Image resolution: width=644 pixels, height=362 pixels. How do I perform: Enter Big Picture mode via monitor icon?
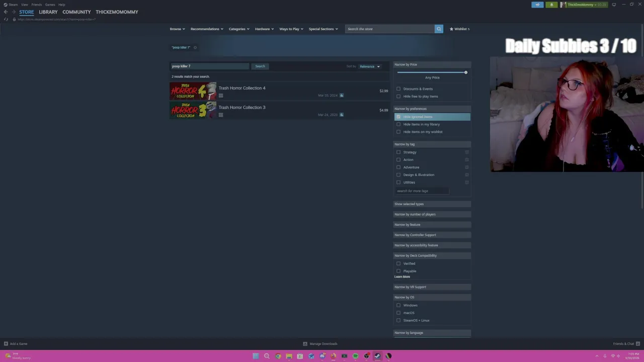(x=614, y=5)
